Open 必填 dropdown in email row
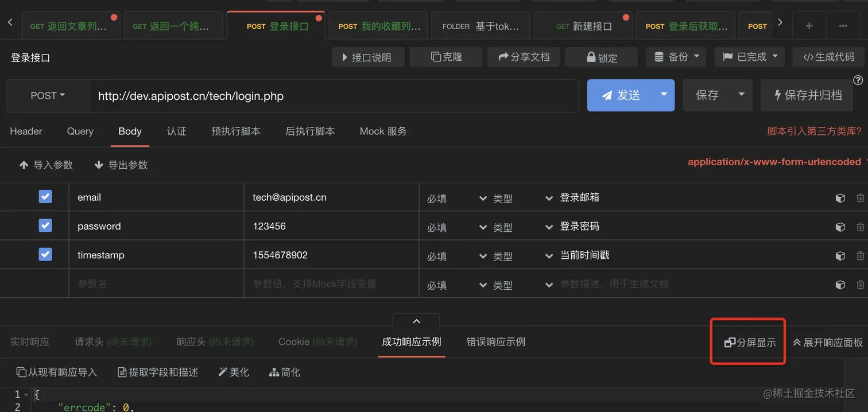868x412 pixels. 456,199
